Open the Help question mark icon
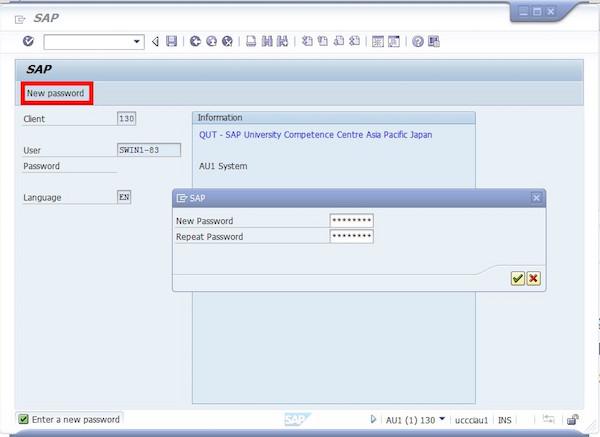Image resolution: width=600 pixels, height=437 pixels. (x=418, y=41)
